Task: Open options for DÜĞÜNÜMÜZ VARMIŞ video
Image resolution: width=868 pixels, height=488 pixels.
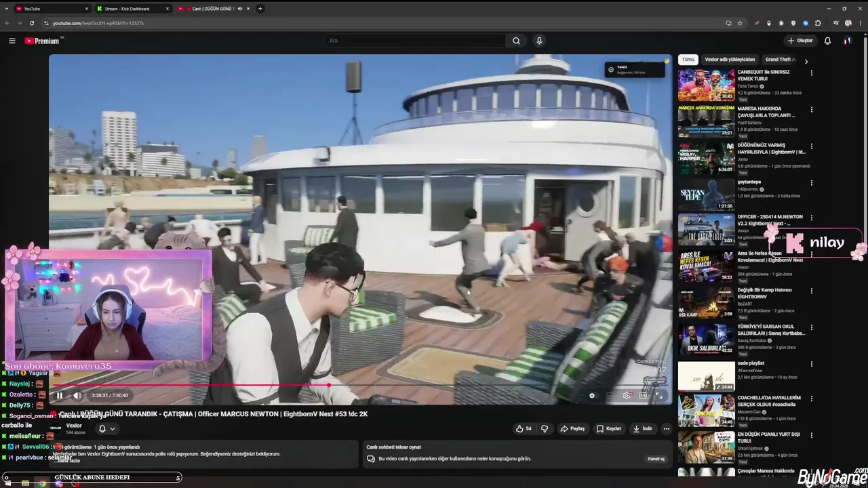Action: click(811, 146)
